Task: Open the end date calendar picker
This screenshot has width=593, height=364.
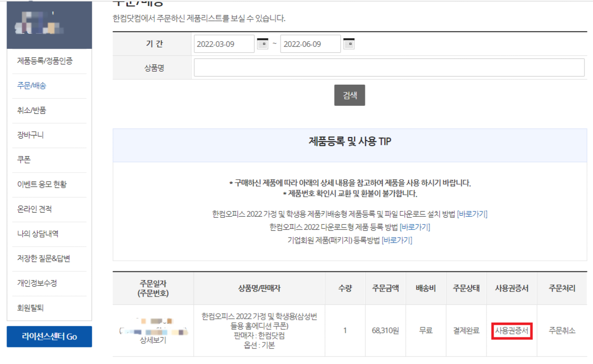Action: [349, 43]
